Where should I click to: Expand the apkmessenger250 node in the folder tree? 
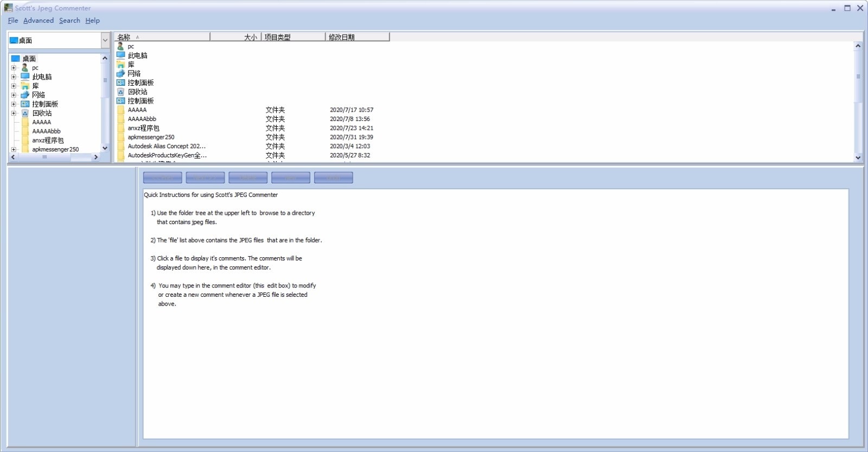click(x=14, y=149)
